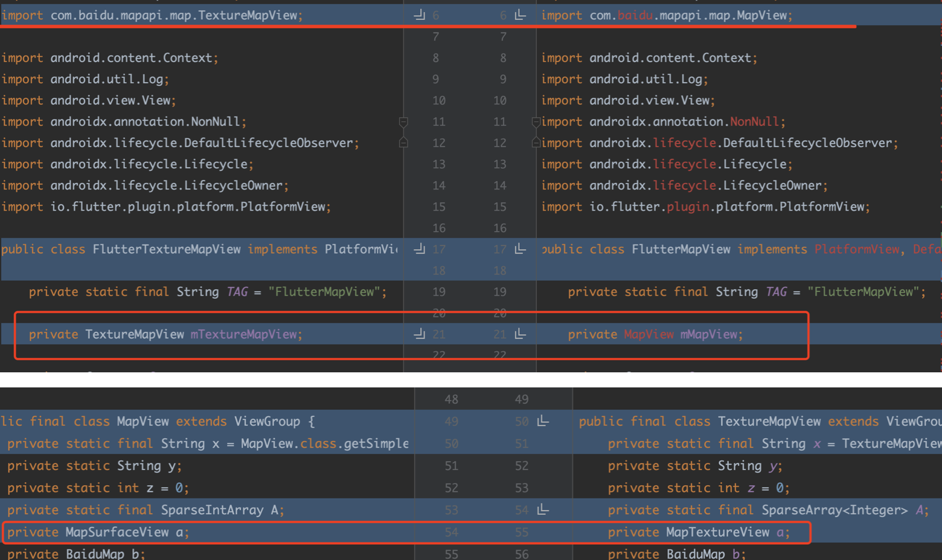Select the com.baidu.mapapi.map.MapView import line
This screenshot has height=560, width=942.
click(667, 15)
